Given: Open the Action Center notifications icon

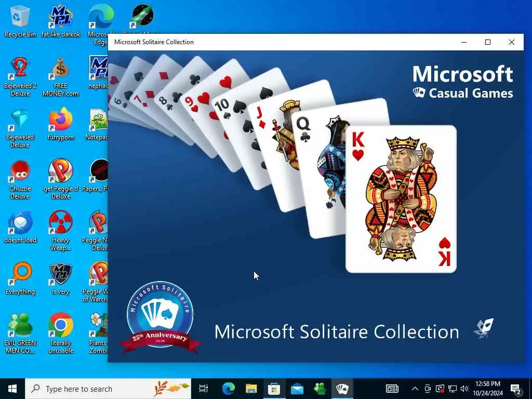Looking at the screenshot, I should pos(516,389).
